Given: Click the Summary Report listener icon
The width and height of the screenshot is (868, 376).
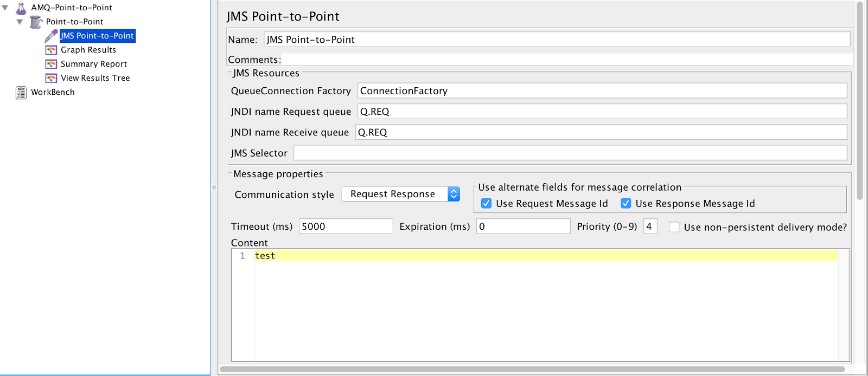Looking at the screenshot, I should (51, 64).
